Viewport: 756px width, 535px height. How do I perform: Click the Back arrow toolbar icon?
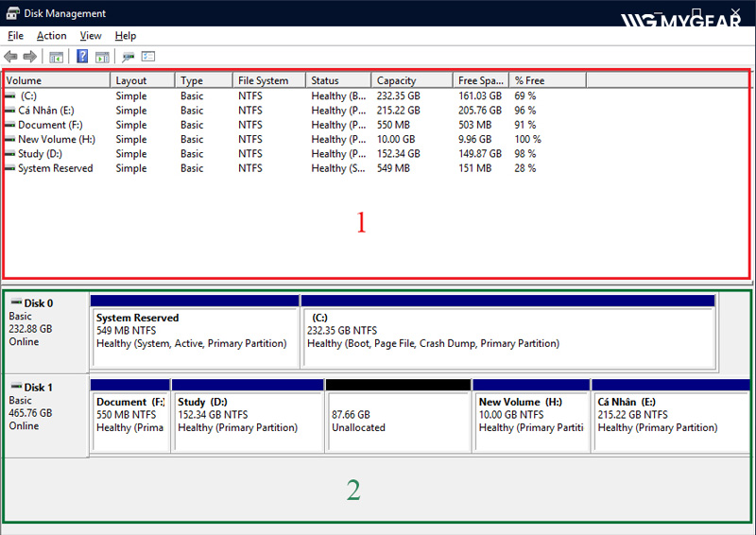(x=11, y=57)
